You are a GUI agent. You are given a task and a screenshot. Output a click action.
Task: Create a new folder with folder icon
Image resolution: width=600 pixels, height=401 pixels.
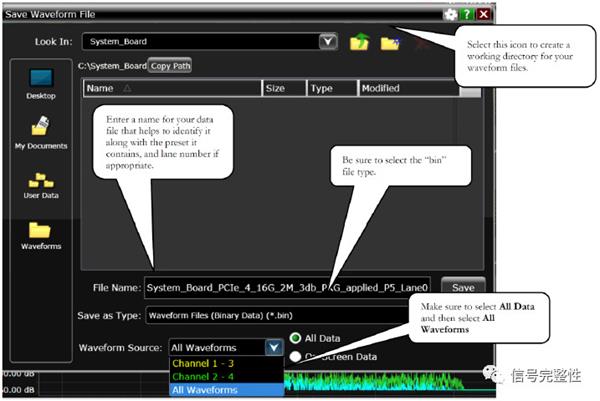point(390,43)
